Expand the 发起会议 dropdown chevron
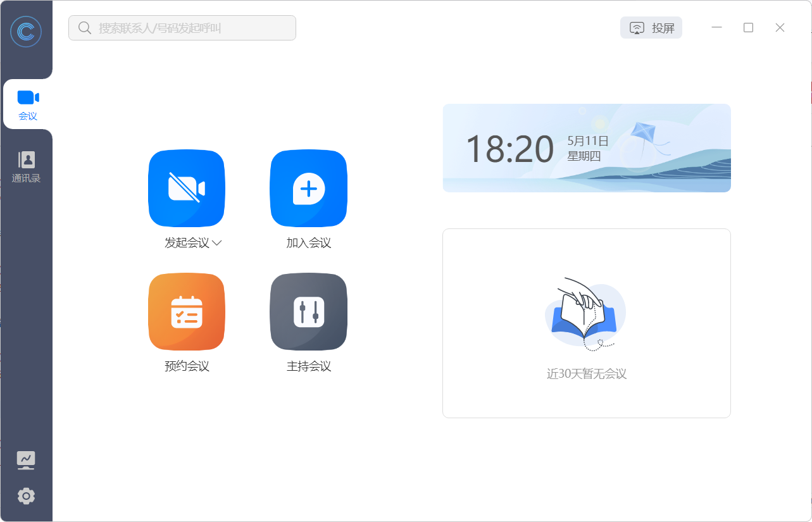The image size is (812, 522). click(x=218, y=242)
